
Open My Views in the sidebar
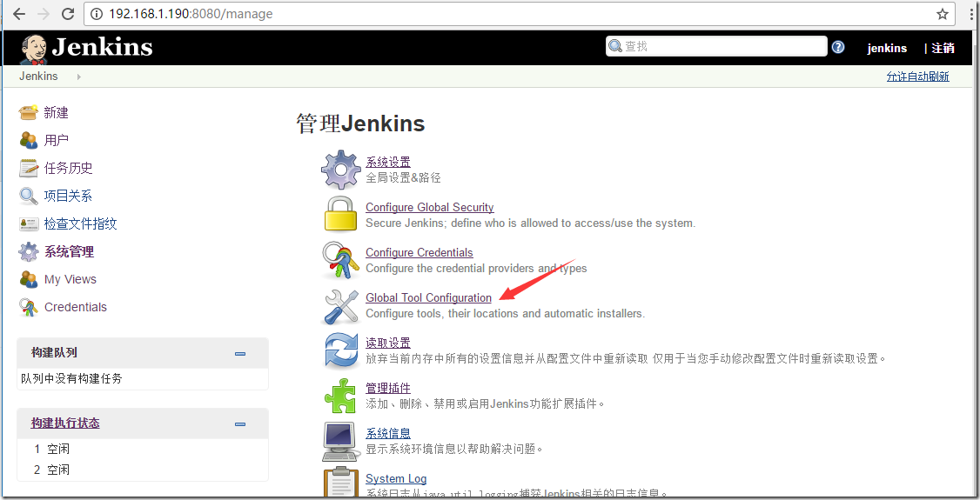tap(70, 279)
